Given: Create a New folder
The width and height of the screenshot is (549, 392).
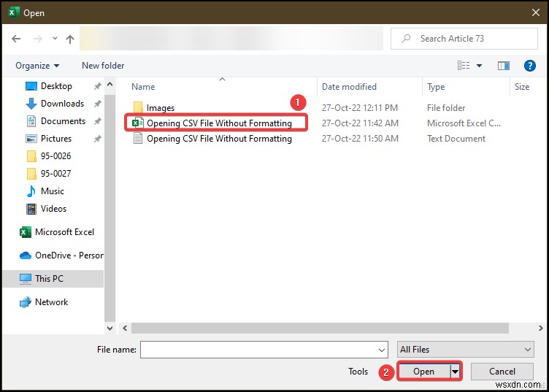Looking at the screenshot, I should point(103,66).
